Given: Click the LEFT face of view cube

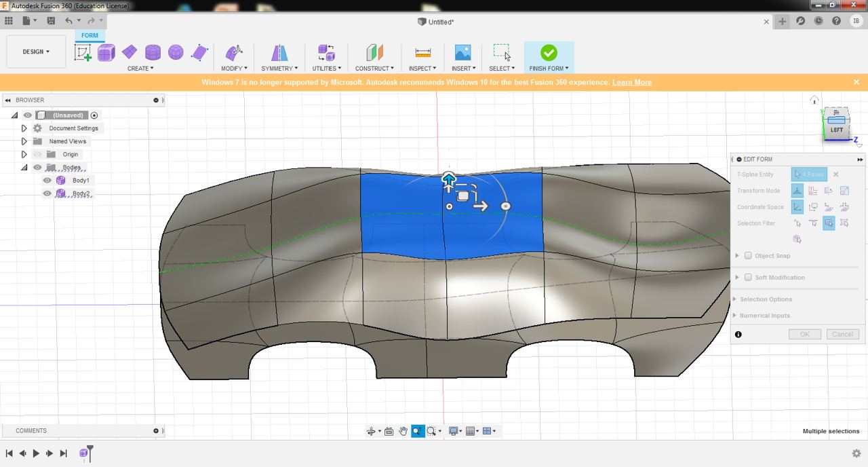Looking at the screenshot, I should [837, 129].
